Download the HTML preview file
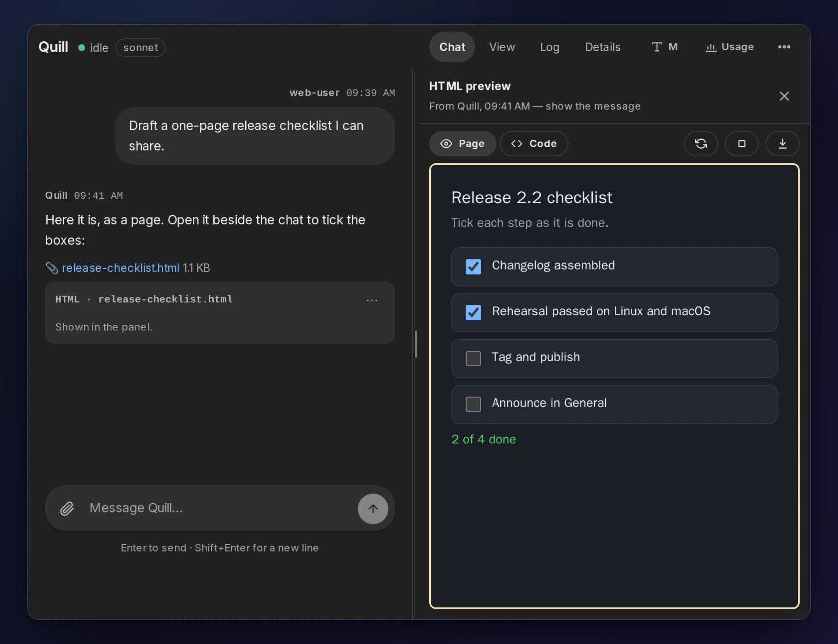This screenshot has height=644, width=838. pos(782,144)
